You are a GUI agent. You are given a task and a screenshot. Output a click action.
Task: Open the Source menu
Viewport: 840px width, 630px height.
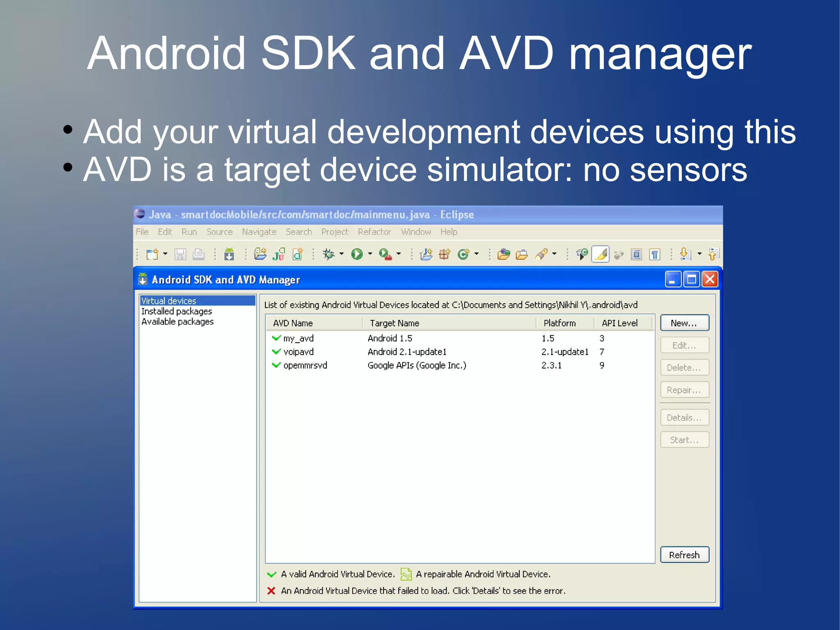219,232
